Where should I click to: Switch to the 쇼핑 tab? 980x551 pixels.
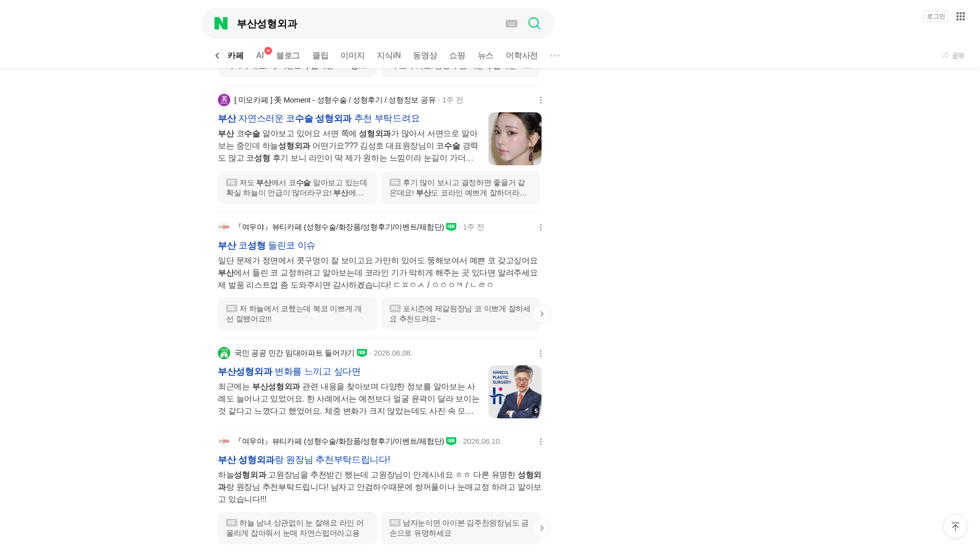pos(457,56)
